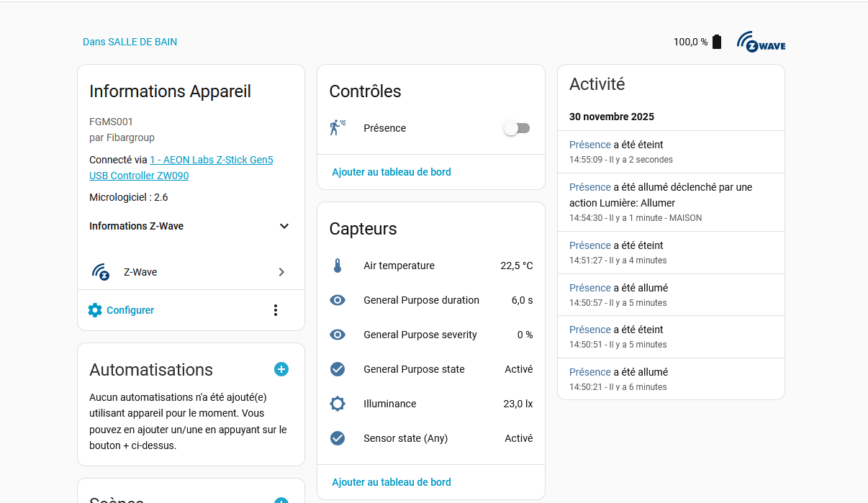This screenshot has width=868, height=503.
Task: Click the motion icon next to Présence
Action: (338, 128)
